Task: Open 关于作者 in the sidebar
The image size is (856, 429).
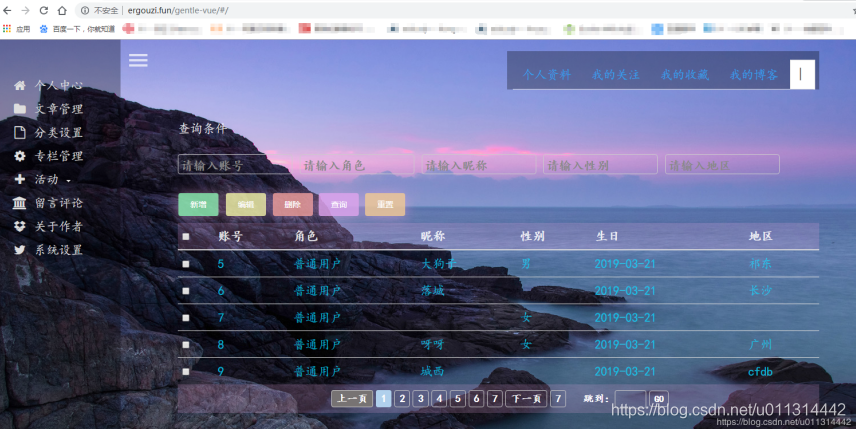Action: pos(59,227)
